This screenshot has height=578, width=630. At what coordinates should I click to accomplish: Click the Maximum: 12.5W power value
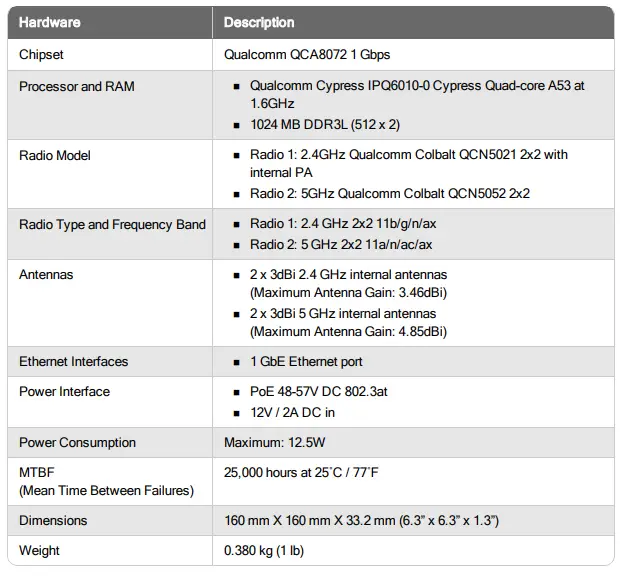pyautogui.click(x=274, y=443)
